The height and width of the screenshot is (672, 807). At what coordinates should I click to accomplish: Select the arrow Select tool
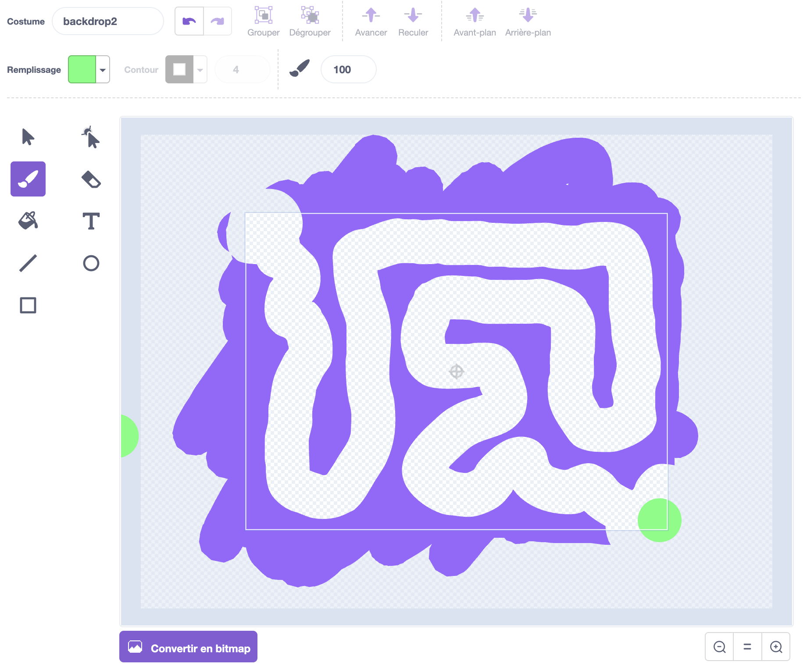[28, 137]
